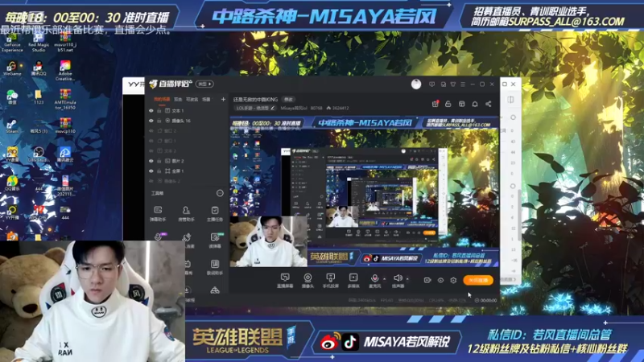
Task: Toggle eye visibility for 文本 1 source
Action: tap(151, 111)
